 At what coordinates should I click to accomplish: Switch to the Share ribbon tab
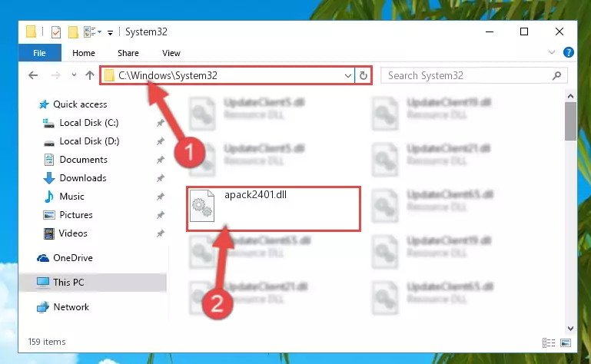pos(128,53)
